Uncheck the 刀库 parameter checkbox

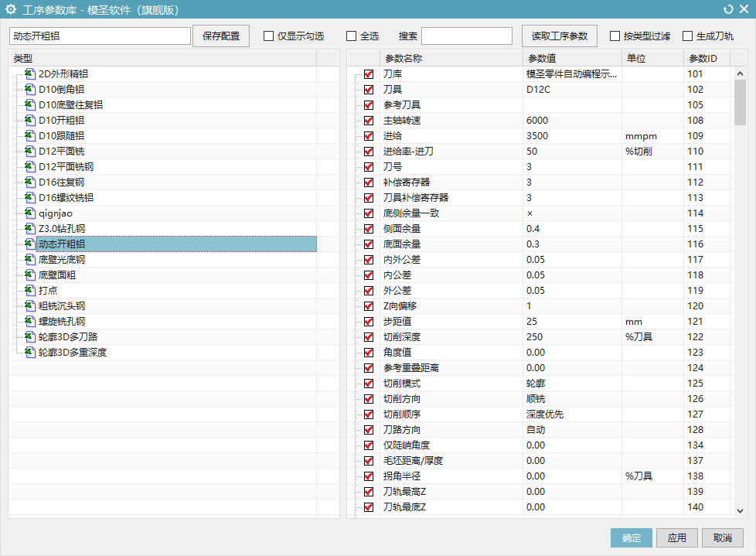tap(369, 74)
